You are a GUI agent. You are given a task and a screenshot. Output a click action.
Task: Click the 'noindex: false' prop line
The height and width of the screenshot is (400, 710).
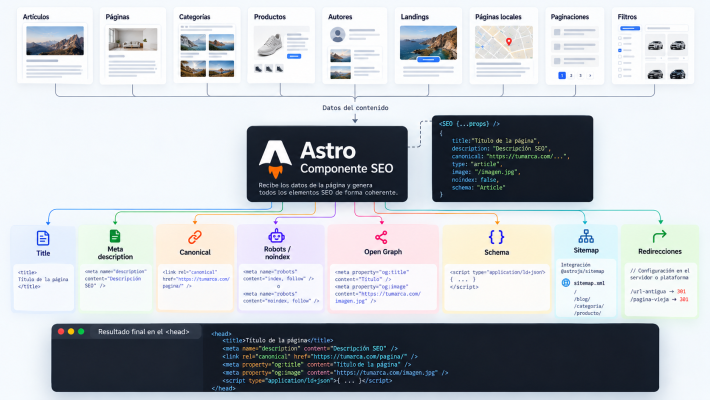pos(475,180)
